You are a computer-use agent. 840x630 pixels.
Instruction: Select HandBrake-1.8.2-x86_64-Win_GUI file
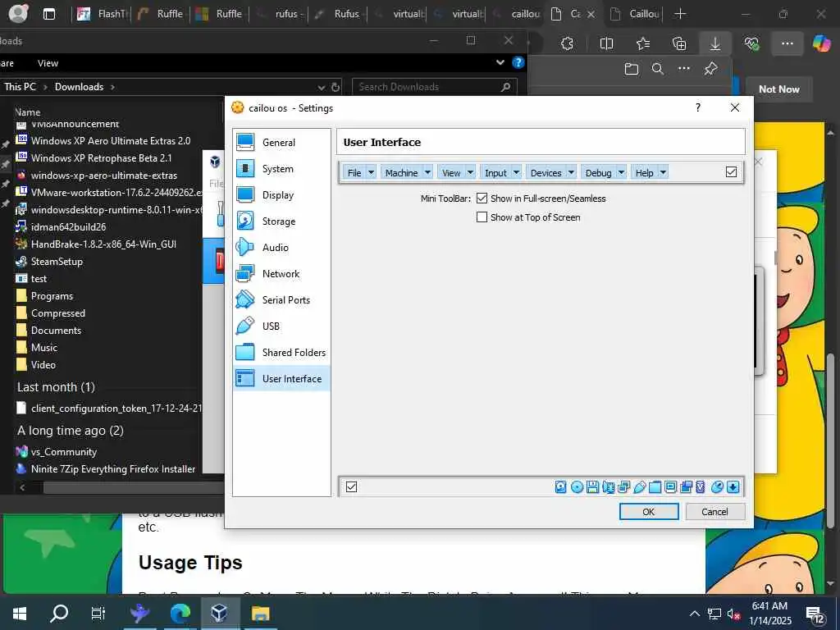(103, 244)
